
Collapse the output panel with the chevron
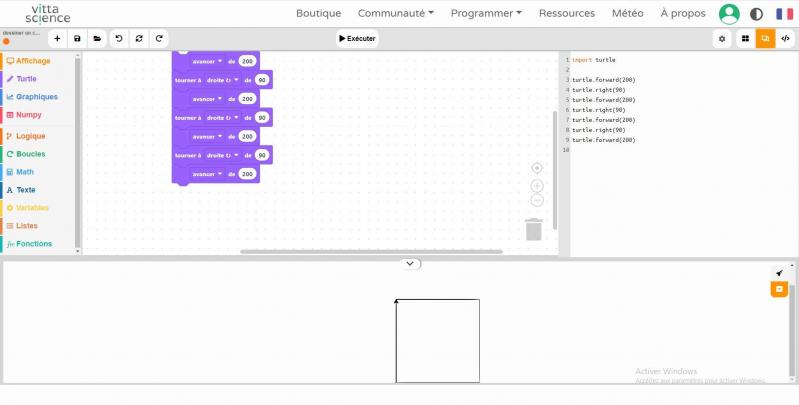[x=410, y=263]
